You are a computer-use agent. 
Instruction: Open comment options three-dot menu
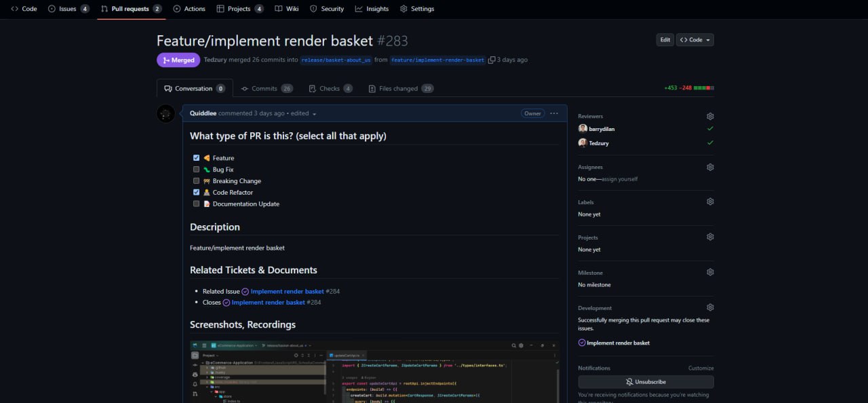554,113
